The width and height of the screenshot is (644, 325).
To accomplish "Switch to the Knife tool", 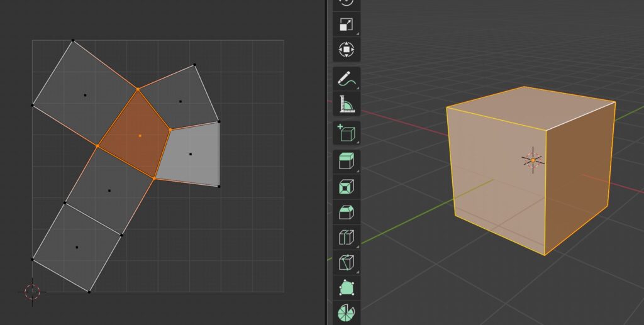I will pyautogui.click(x=346, y=262).
